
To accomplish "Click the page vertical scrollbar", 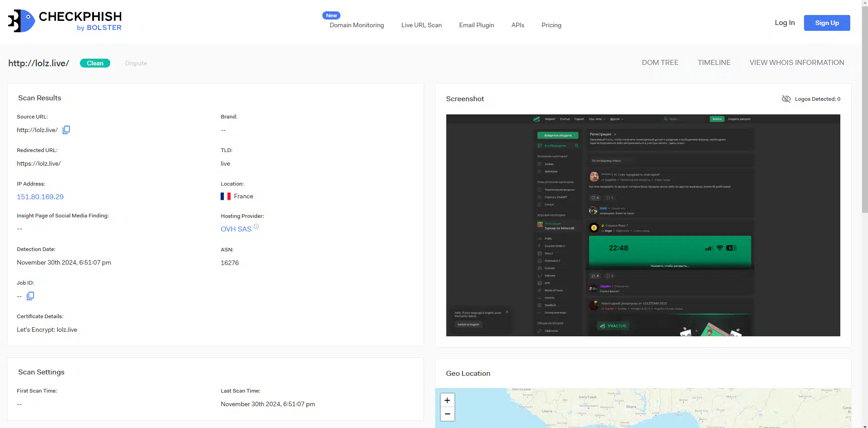I will (x=864, y=109).
